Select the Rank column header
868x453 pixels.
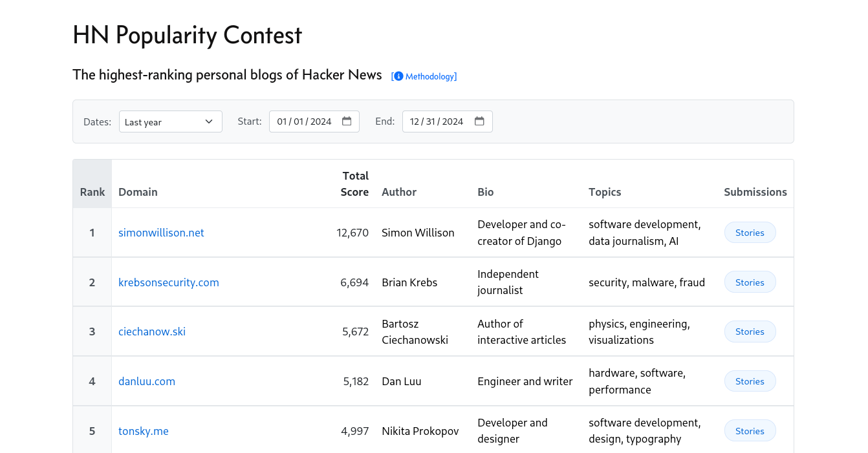point(92,192)
